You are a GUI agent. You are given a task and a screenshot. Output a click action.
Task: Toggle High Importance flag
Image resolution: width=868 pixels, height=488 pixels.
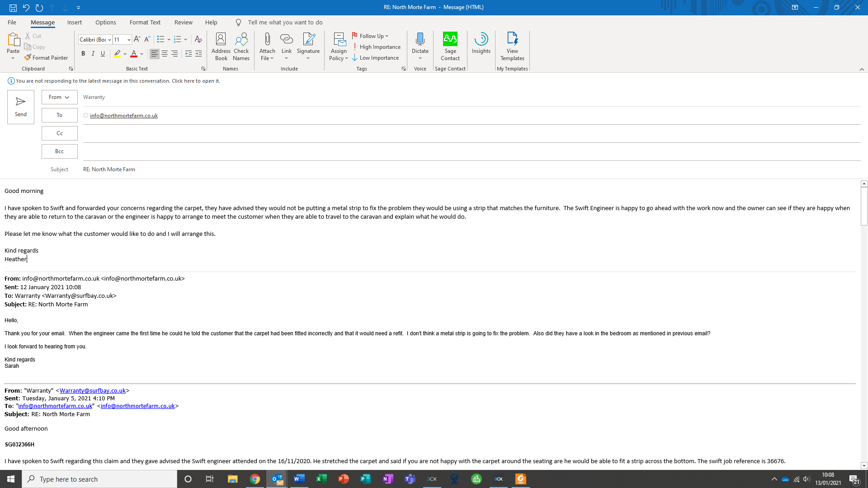coord(376,47)
